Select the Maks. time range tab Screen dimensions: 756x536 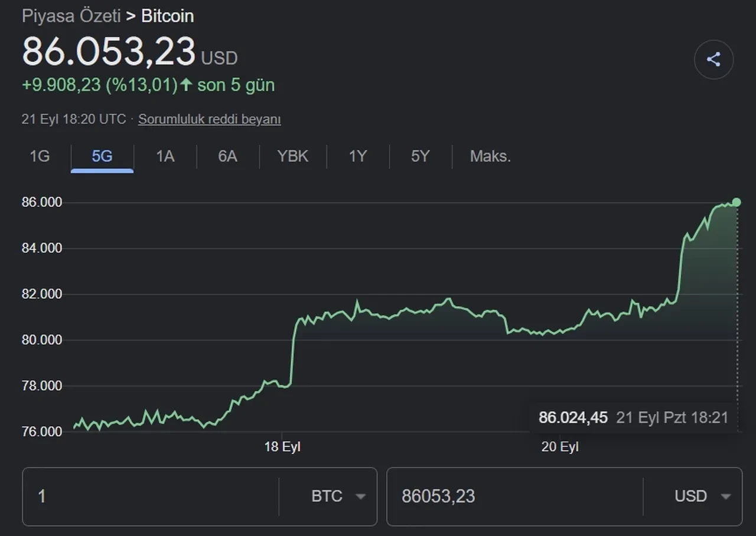(x=490, y=156)
